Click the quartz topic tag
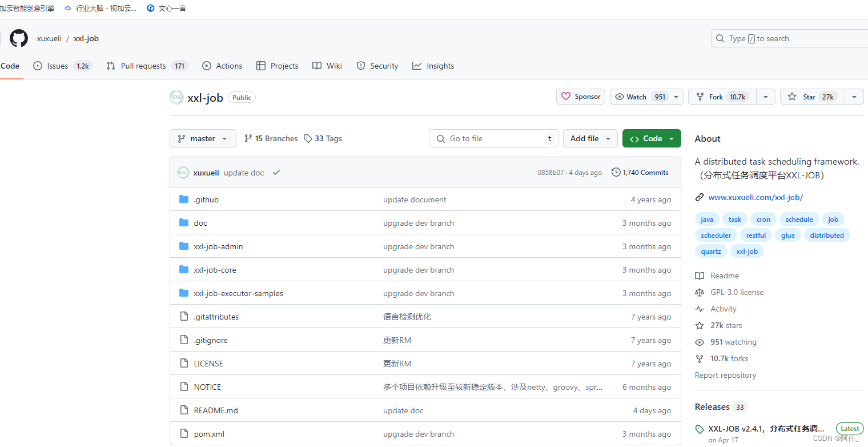 711,252
